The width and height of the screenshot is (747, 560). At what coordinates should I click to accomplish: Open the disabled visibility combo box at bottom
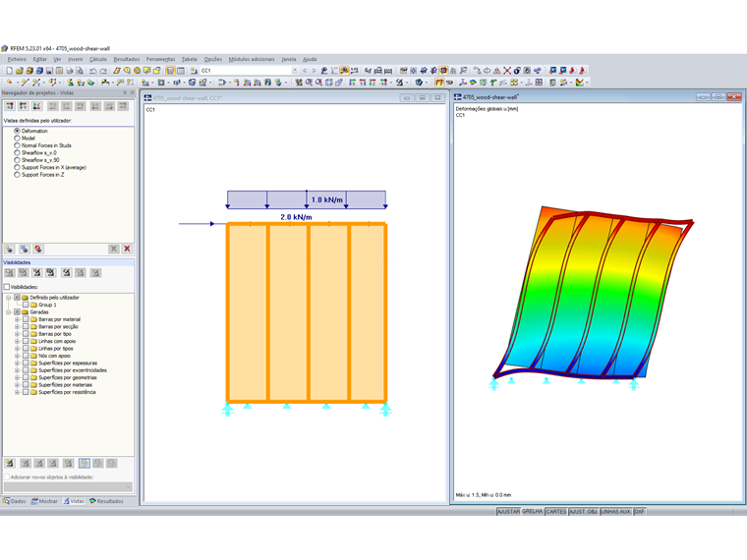pyautogui.click(x=68, y=486)
